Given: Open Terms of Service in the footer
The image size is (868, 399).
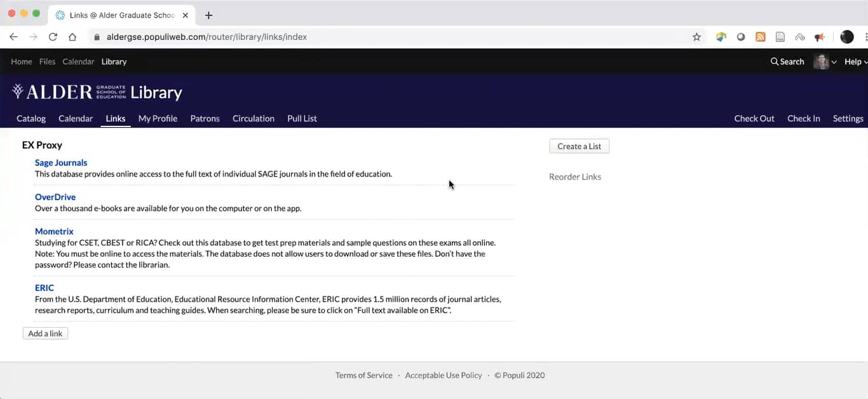Looking at the screenshot, I should [x=363, y=375].
